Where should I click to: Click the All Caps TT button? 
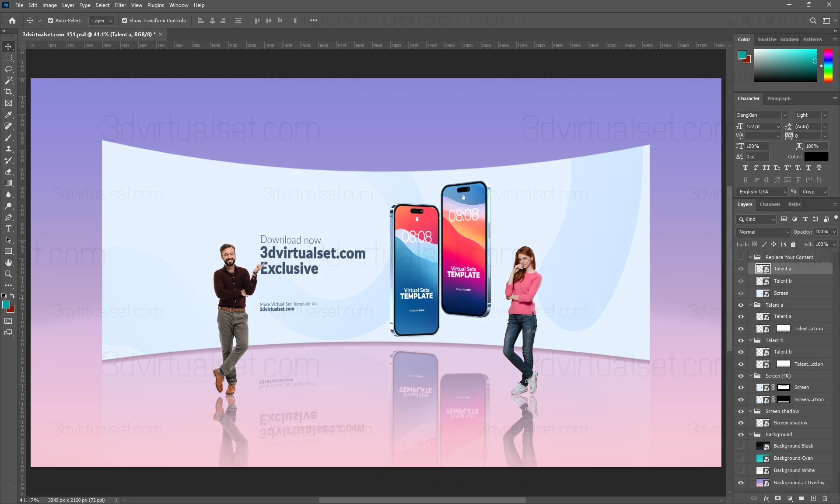pyautogui.click(x=766, y=168)
